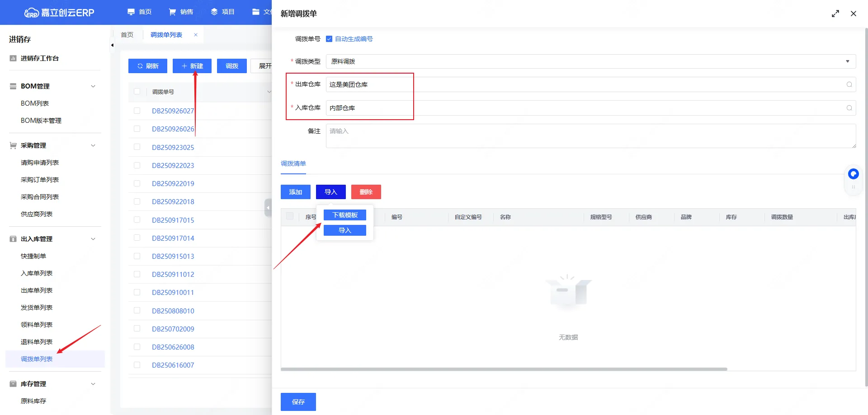
Task: Select all rows in 调拨清单 table
Action: click(290, 216)
